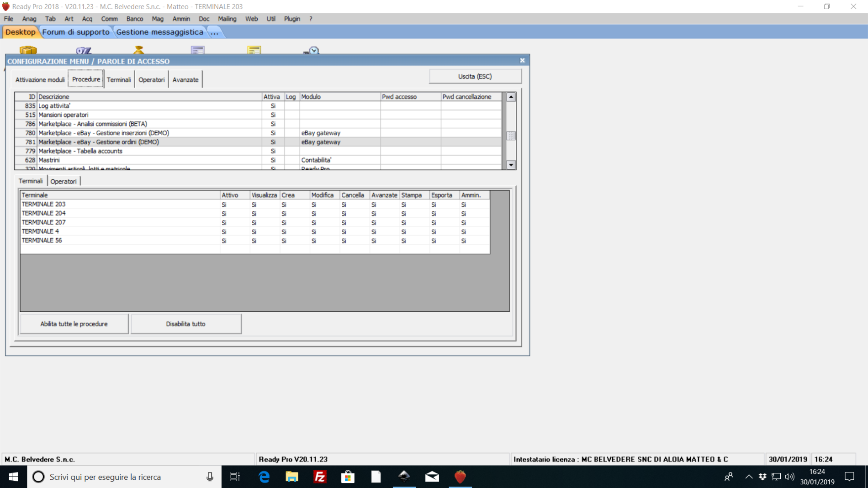Select the Mansioni operatori row
The height and width of the screenshot is (488, 868).
coord(258,115)
